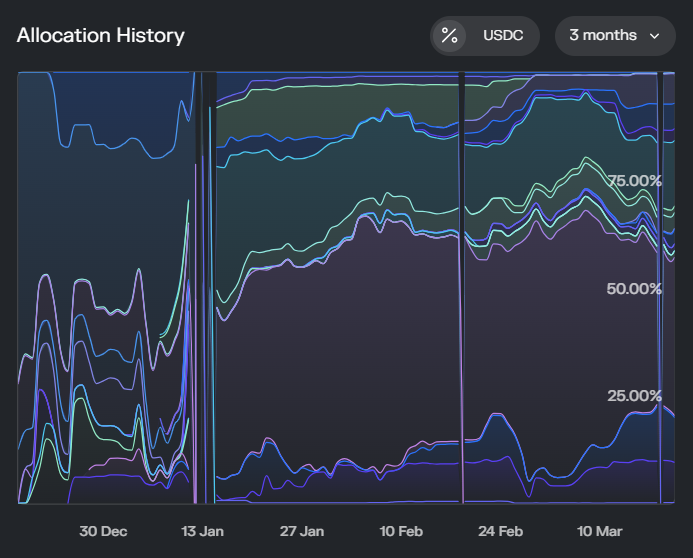Select the 10 Feb date label
This screenshot has width=693, height=558.
point(400,532)
